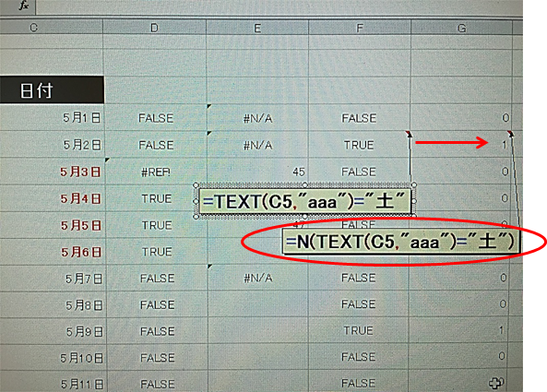Click the column D FALSE cell for 5月10日

click(158, 358)
